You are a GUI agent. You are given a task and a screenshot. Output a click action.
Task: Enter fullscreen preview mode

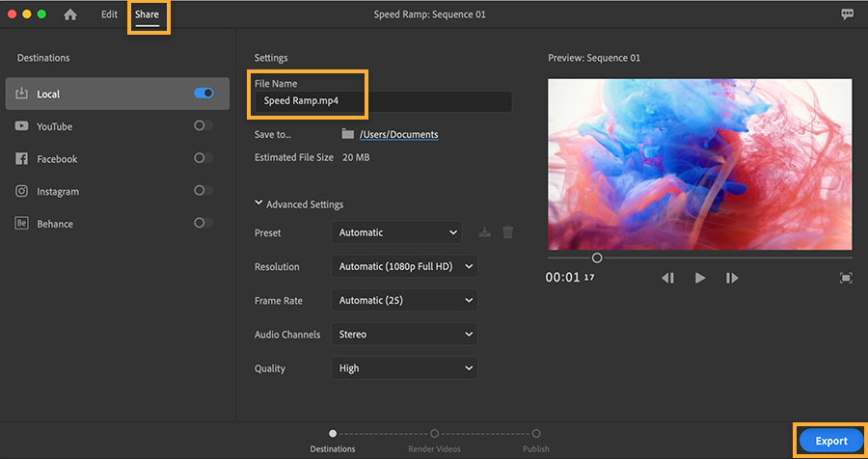(846, 278)
